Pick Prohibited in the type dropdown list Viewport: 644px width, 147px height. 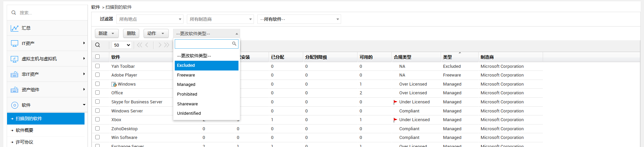(x=187, y=94)
